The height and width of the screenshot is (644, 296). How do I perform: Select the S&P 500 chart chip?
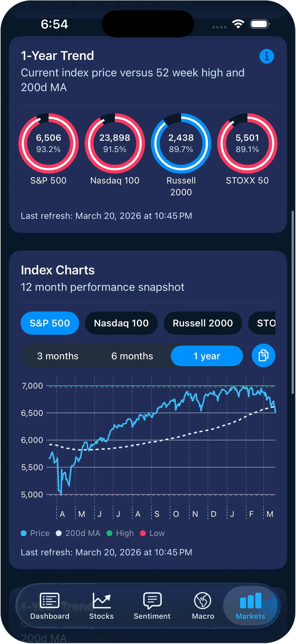coord(50,323)
